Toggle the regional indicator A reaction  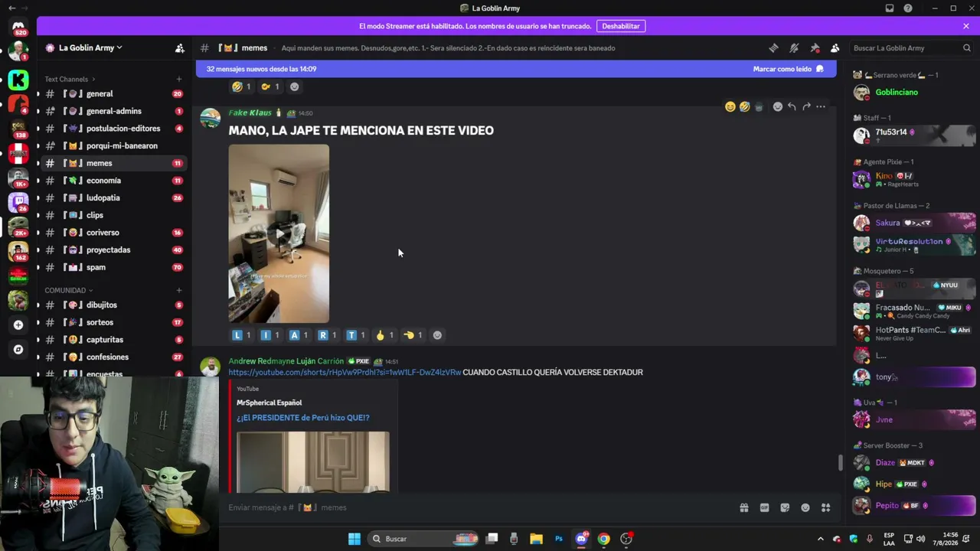click(299, 335)
